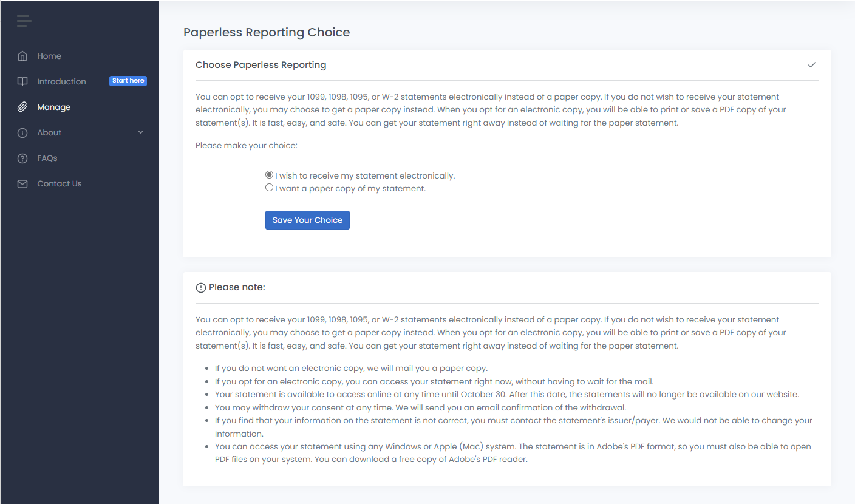This screenshot has height=504, width=855.
Task: Choose the paper copy radio button
Action: 270,188
